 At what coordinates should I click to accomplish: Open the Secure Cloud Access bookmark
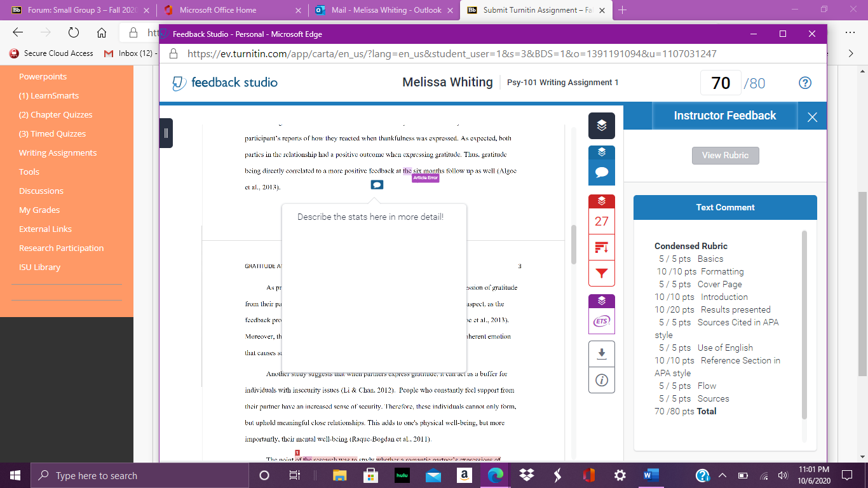tap(51, 53)
